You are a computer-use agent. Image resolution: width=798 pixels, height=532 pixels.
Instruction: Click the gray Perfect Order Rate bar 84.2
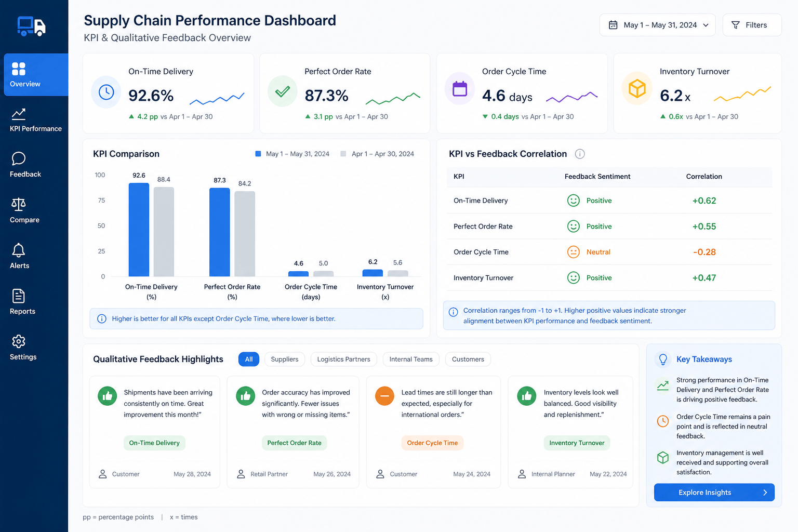[245, 234]
